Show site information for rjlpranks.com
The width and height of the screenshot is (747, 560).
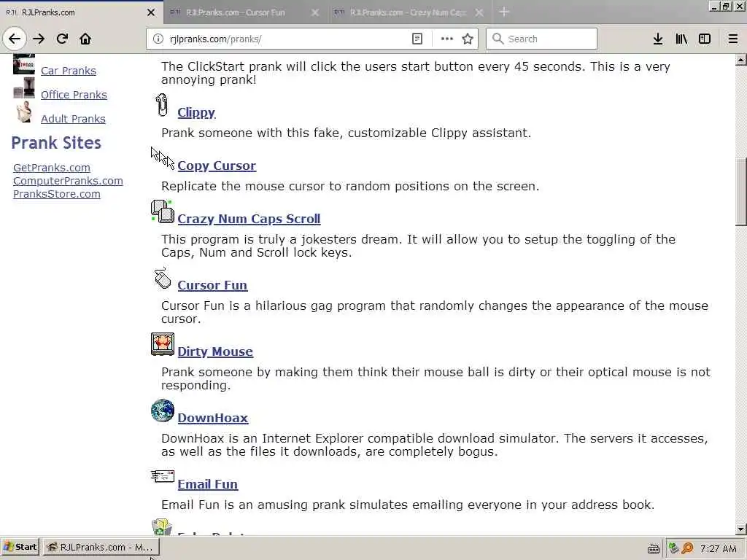coord(158,39)
